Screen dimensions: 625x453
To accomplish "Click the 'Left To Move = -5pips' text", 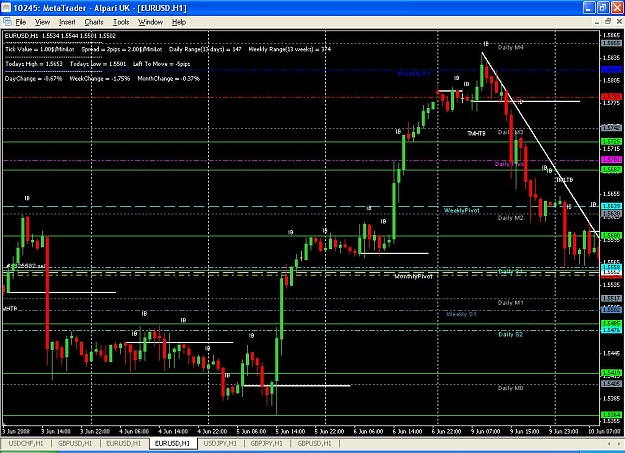I will [x=162, y=64].
